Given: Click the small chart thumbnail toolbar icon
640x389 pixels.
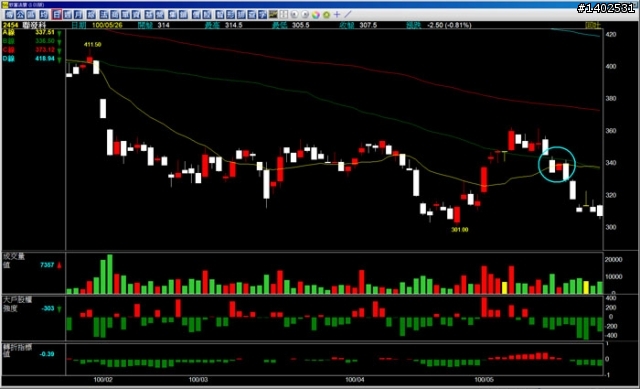Looking at the screenshot, I should [273, 14].
